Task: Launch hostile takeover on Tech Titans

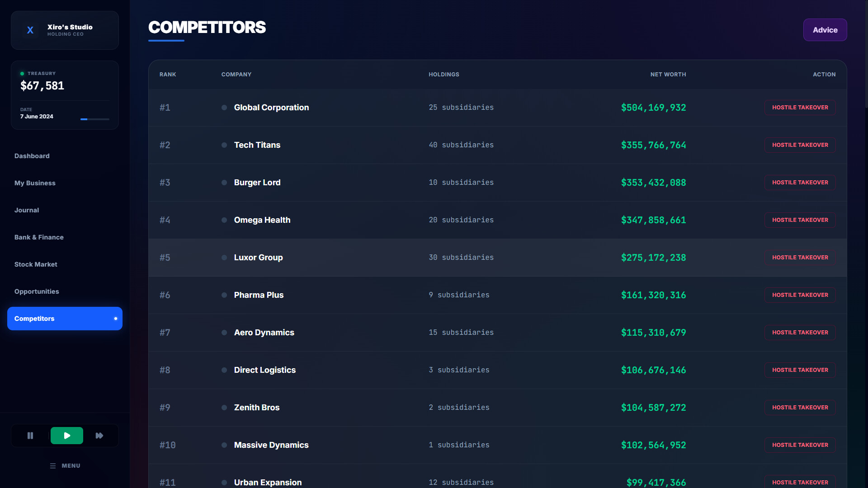Action: [800, 145]
